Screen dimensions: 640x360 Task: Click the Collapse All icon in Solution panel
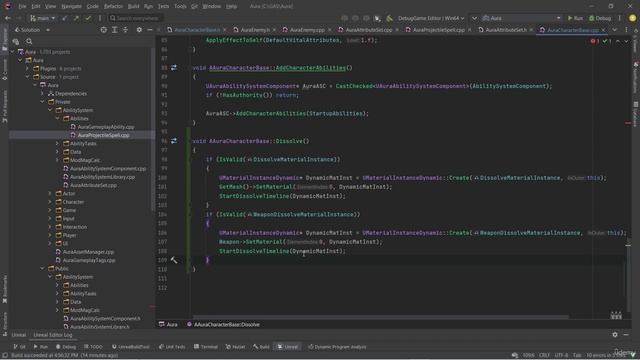[125, 30]
